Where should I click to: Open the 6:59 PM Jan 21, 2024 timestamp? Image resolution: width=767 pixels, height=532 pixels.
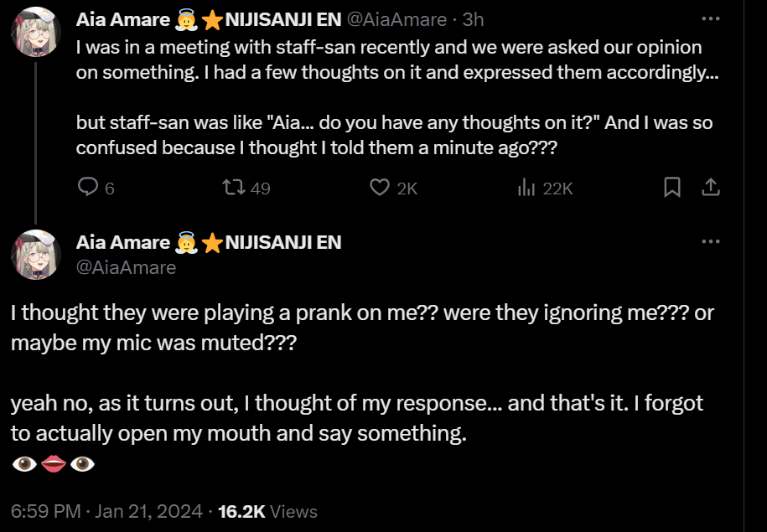click(106, 511)
